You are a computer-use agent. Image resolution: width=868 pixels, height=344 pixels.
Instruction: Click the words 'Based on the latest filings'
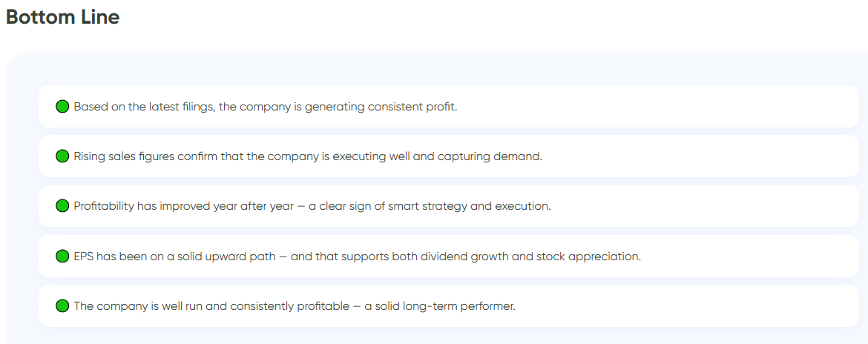[x=145, y=107]
